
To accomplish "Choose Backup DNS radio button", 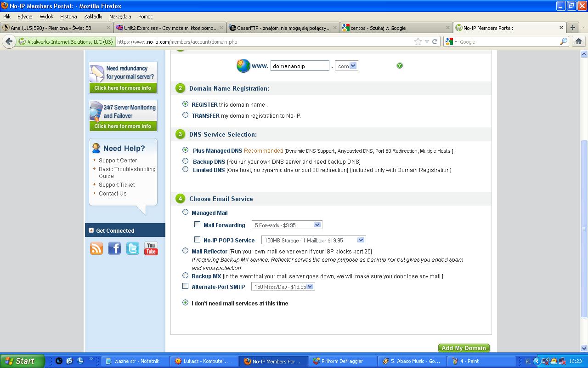I will [186, 161].
